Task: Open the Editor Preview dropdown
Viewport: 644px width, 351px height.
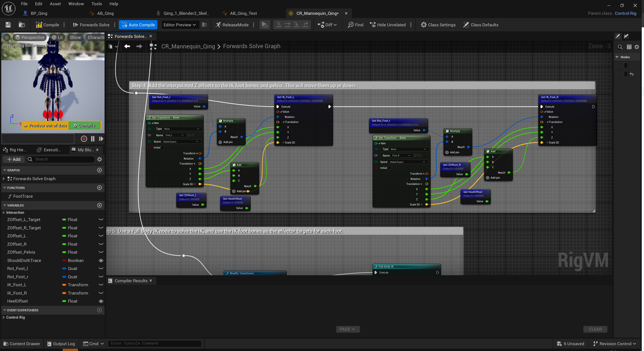Action: (180, 25)
